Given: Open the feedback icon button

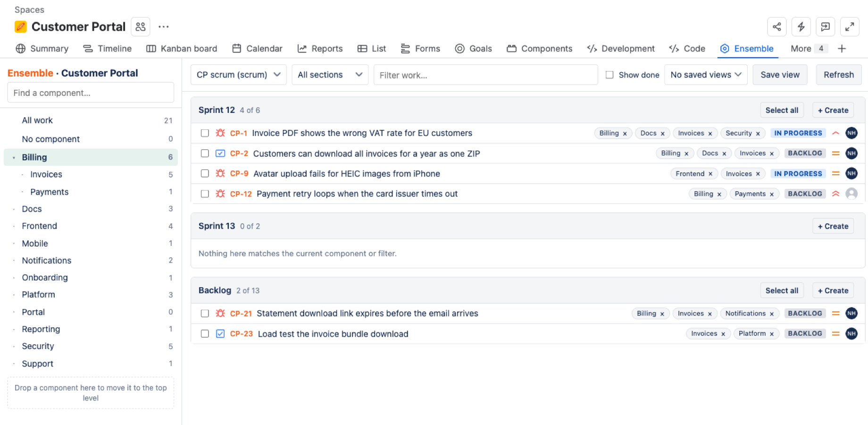Looking at the screenshot, I should 826,27.
